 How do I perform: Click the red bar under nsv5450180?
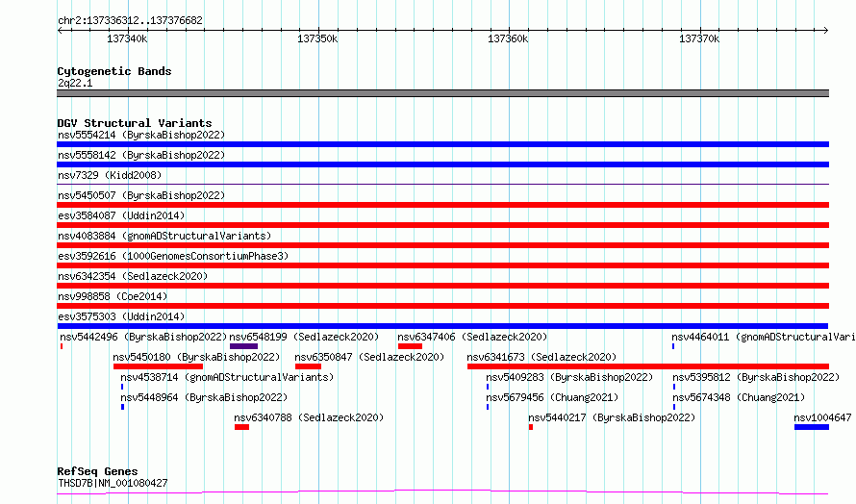(159, 366)
